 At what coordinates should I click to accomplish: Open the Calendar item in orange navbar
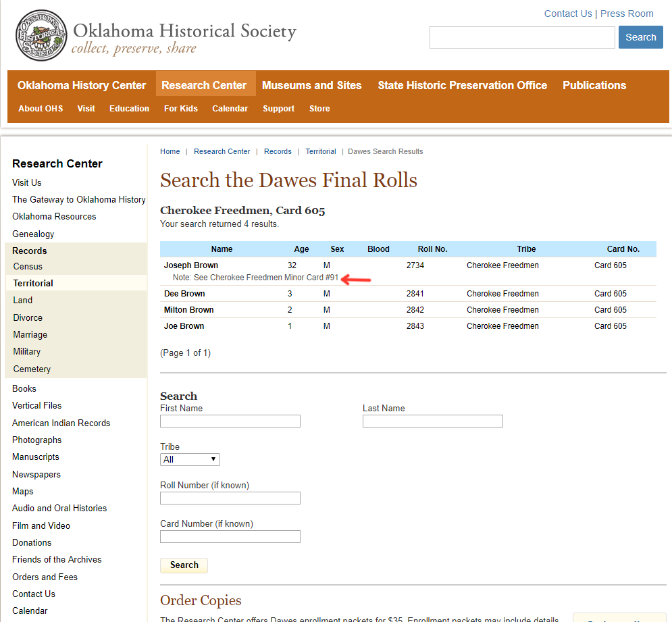tap(230, 109)
